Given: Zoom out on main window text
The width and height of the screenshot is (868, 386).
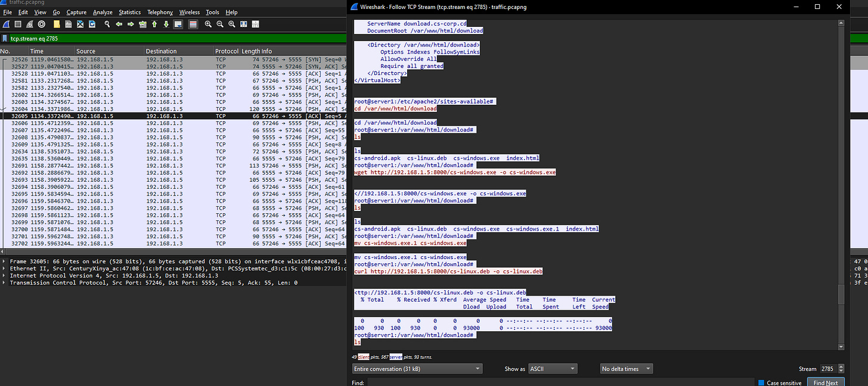Looking at the screenshot, I should [x=220, y=24].
